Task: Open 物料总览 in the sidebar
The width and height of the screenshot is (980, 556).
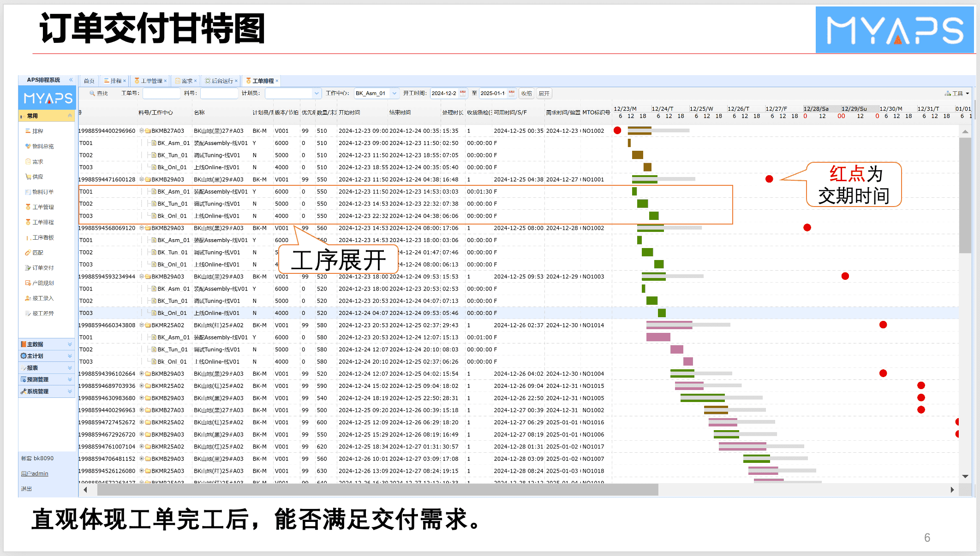Action: 42,146
